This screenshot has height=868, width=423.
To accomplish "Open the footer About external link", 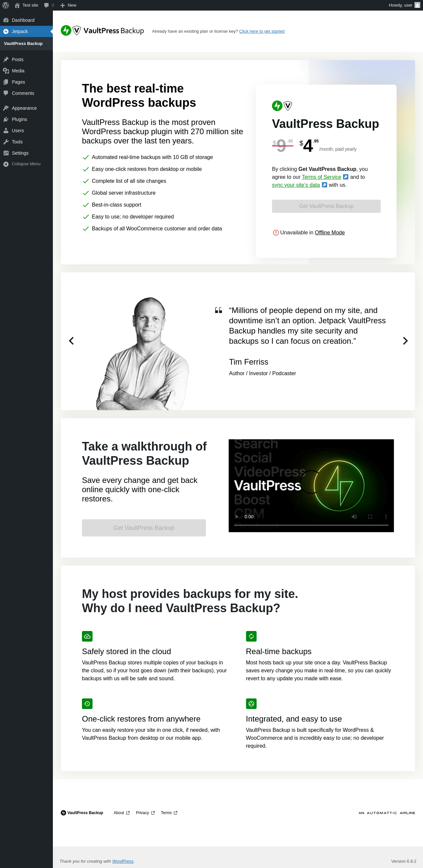I will click(x=122, y=813).
